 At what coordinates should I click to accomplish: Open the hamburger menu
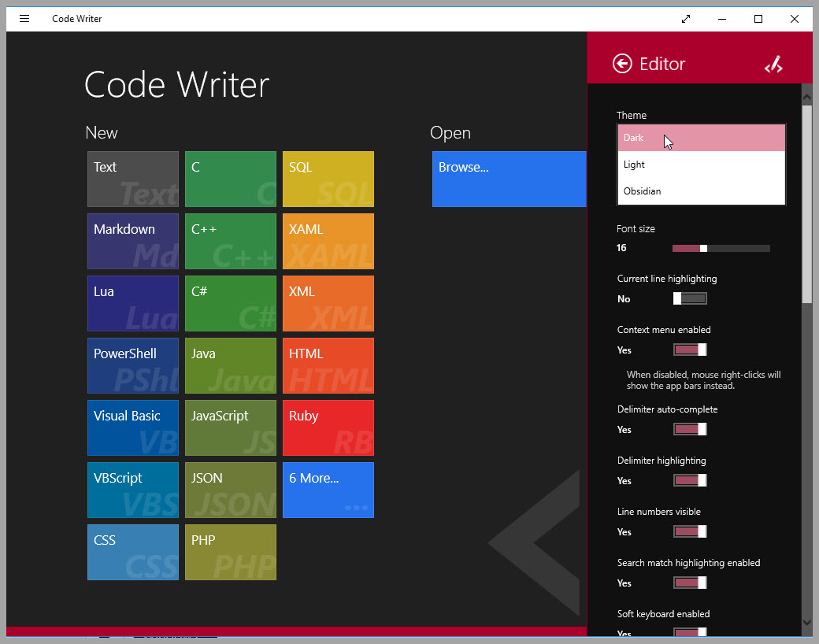click(24, 18)
